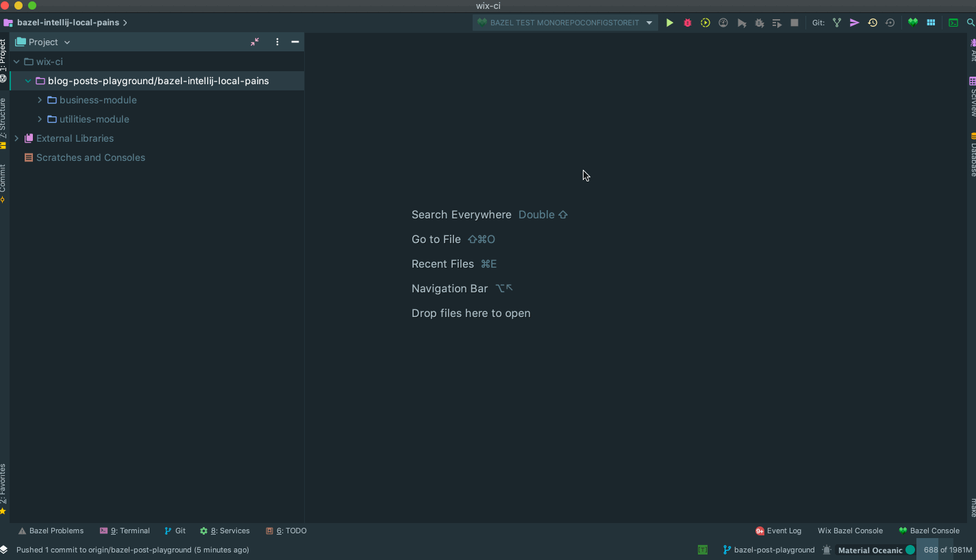
Task: Click the Pushed 1 commit status message
Action: [x=132, y=550]
